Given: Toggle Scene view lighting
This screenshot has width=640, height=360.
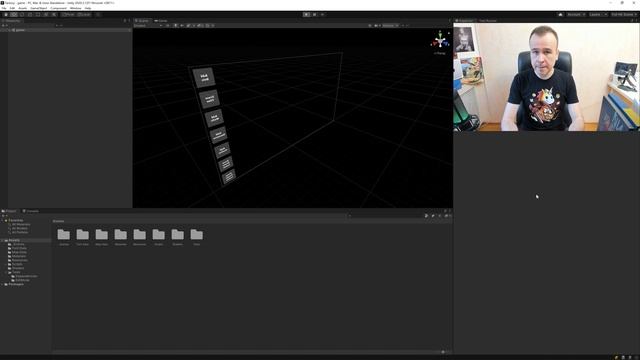Looking at the screenshot, I should coord(176,25).
